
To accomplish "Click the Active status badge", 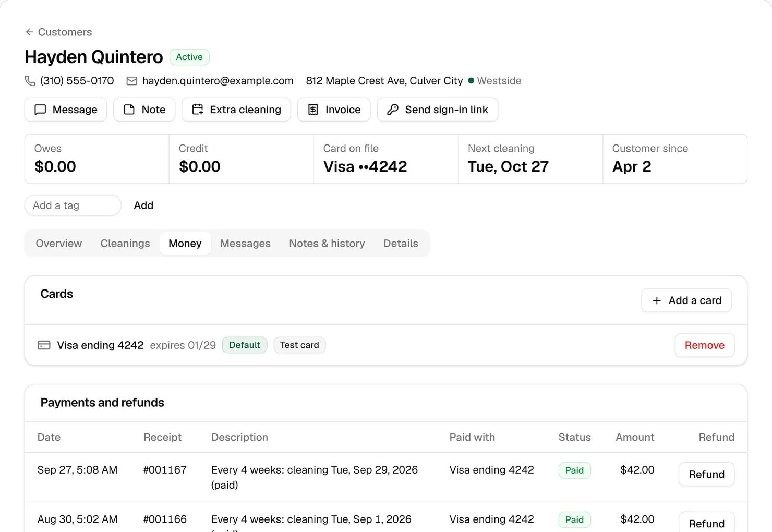I will [x=189, y=57].
